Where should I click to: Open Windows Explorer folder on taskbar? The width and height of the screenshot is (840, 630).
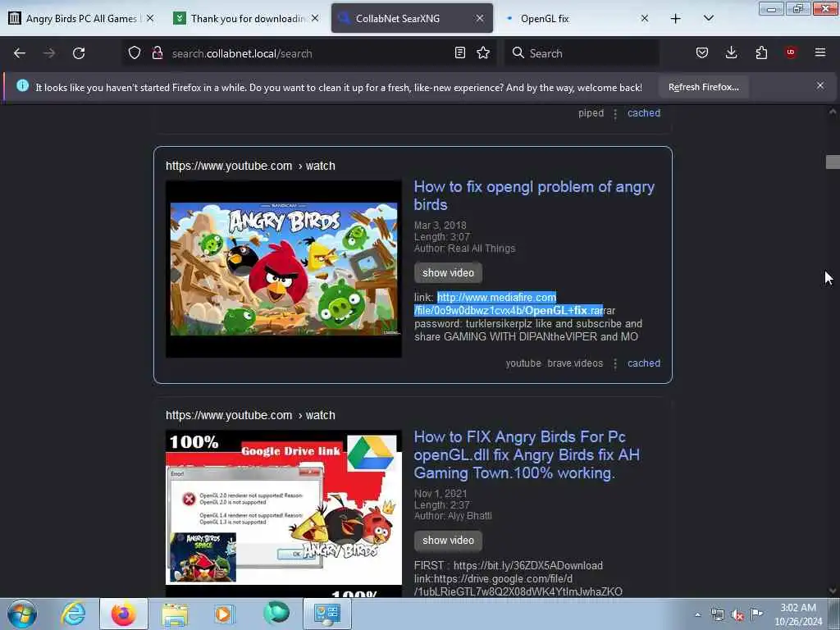click(x=175, y=614)
